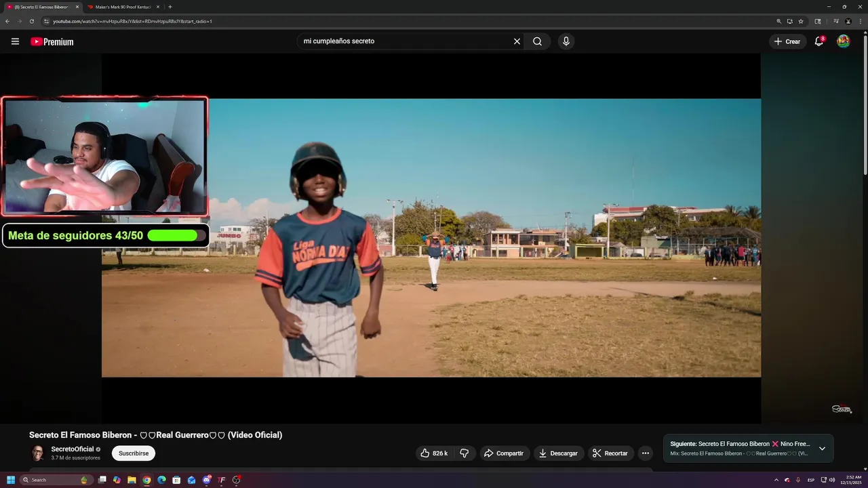Open the ESP language switcher
The height and width of the screenshot is (488, 868).
(811, 480)
